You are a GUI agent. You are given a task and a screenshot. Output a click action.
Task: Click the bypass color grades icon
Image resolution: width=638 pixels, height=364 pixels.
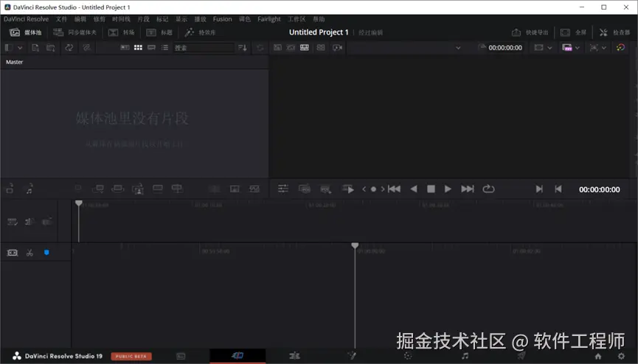(x=620, y=48)
